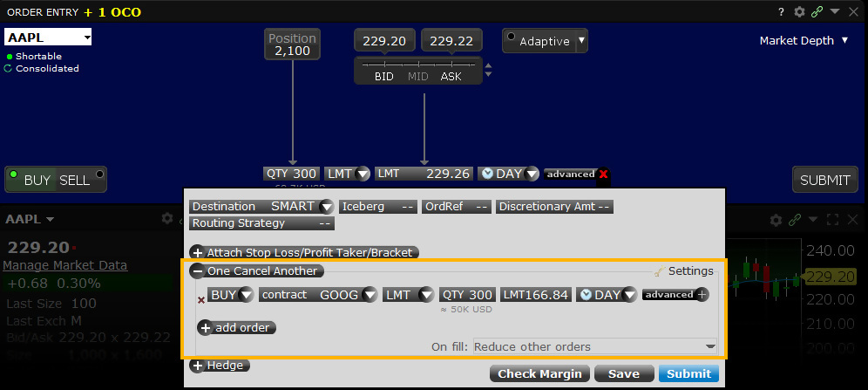The image size is (868, 390).
Task: Click the Check Margin button
Action: click(x=539, y=374)
